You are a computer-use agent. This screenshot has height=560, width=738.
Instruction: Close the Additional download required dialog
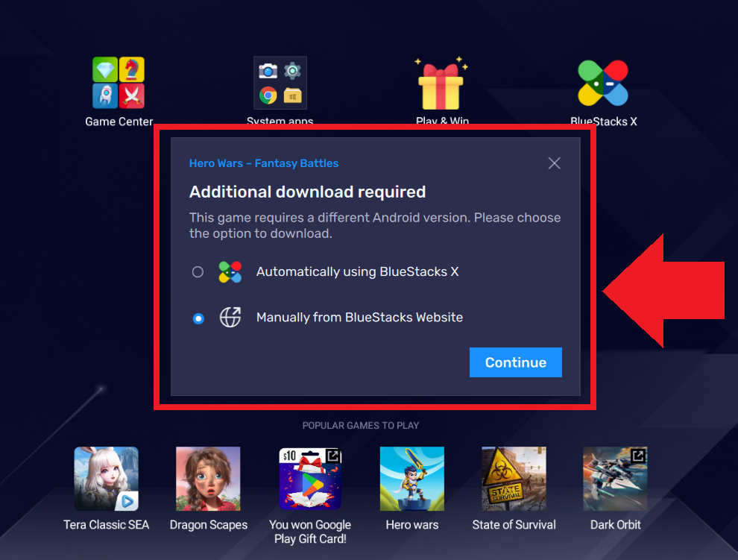tap(554, 163)
